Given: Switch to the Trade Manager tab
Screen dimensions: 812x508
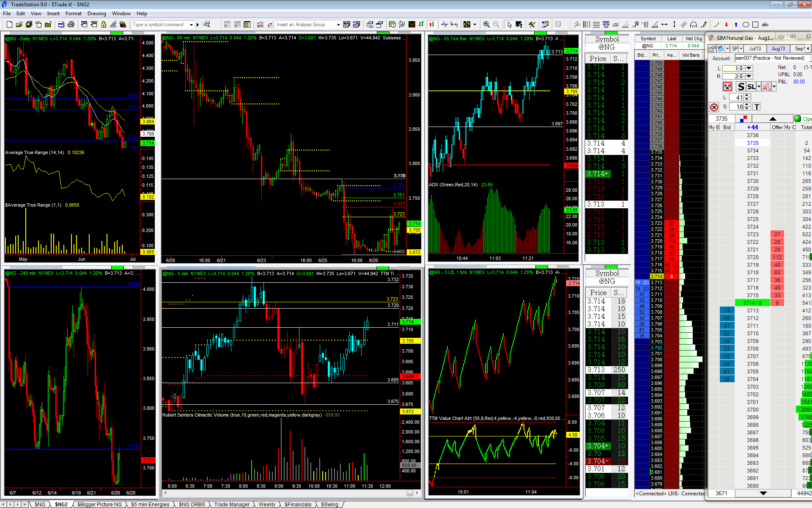Looking at the screenshot, I should 232,504.
